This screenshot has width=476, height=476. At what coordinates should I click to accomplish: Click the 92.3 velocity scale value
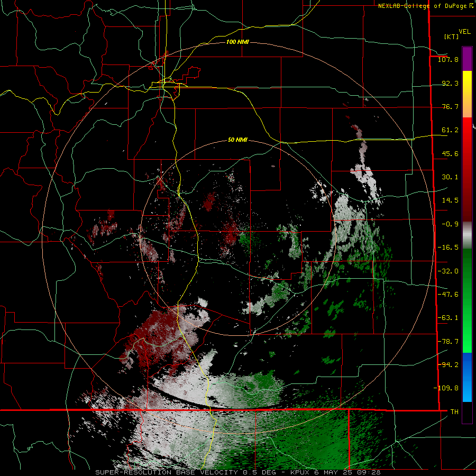click(x=450, y=83)
